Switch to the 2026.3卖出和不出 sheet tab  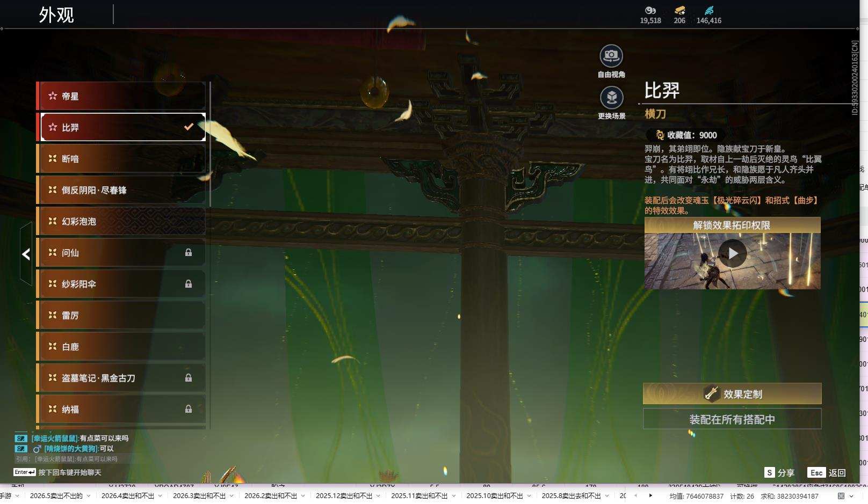pyautogui.click(x=199, y=496)
